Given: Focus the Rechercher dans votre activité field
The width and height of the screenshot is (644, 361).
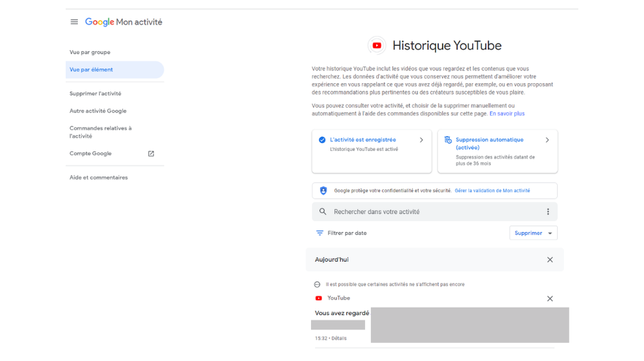Looking at the screenshot, I should 435,211.
